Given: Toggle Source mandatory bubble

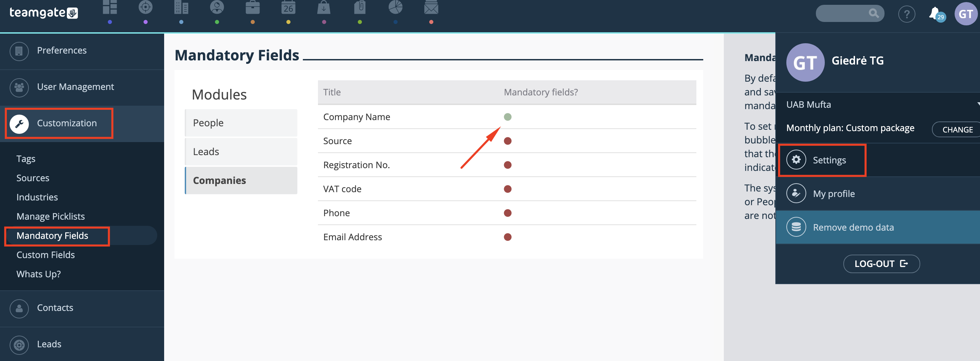Looking at the screenshot, I should click(508, 141).
